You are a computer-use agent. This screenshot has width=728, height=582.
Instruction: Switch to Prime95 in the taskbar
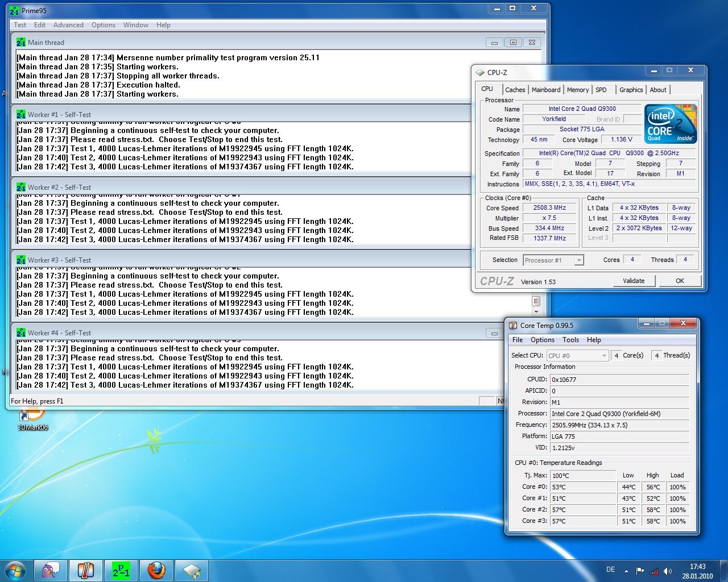click(x=121, y=570)
